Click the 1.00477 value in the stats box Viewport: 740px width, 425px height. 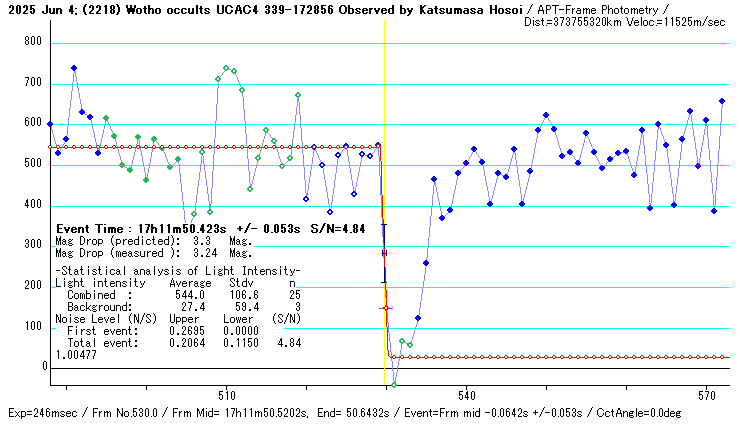pos(76,354)
